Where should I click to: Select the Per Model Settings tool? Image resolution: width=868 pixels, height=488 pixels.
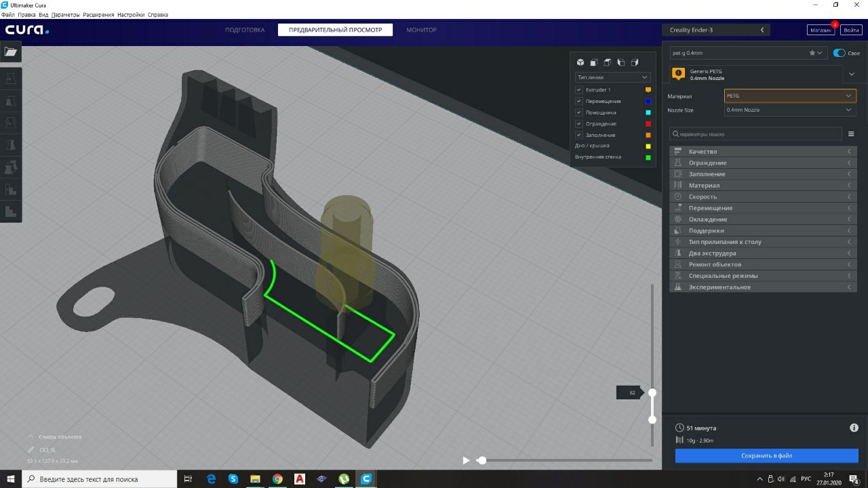(x=11, y=167)
